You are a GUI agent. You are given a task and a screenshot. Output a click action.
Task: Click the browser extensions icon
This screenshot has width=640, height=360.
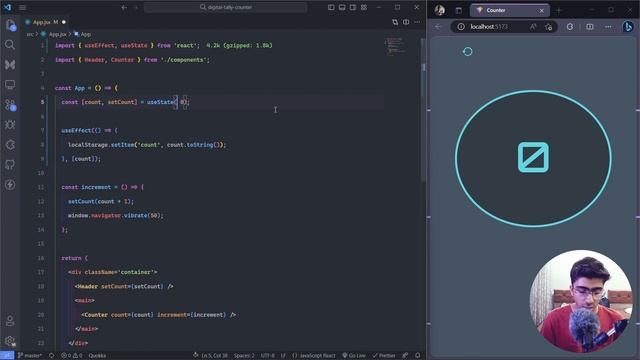click(570, 27)
